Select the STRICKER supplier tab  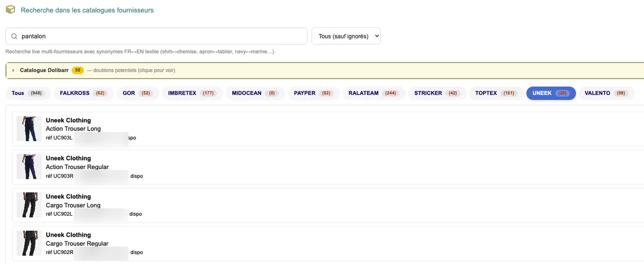pyautogui.click(x=437, y=93)
